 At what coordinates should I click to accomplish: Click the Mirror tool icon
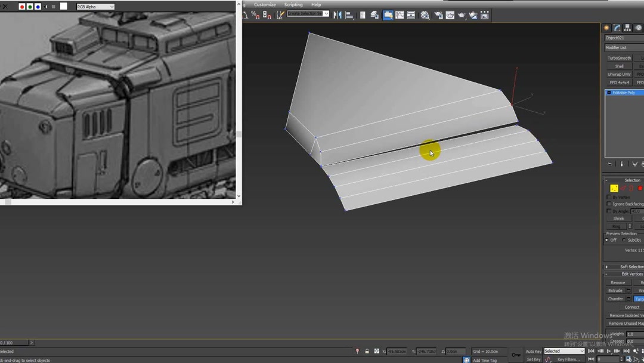pyautogui.click(x=338, y=15)
